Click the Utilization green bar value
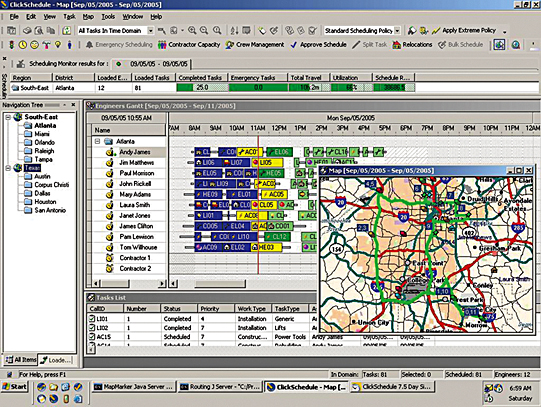This screenshot has width=541, height=407. click(x=351, y=88)
